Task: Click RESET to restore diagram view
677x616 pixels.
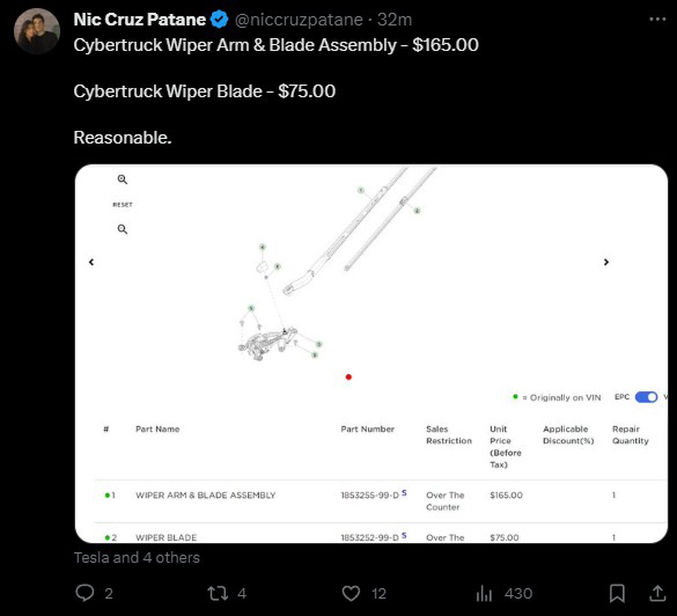Action: tap(123, 204)
